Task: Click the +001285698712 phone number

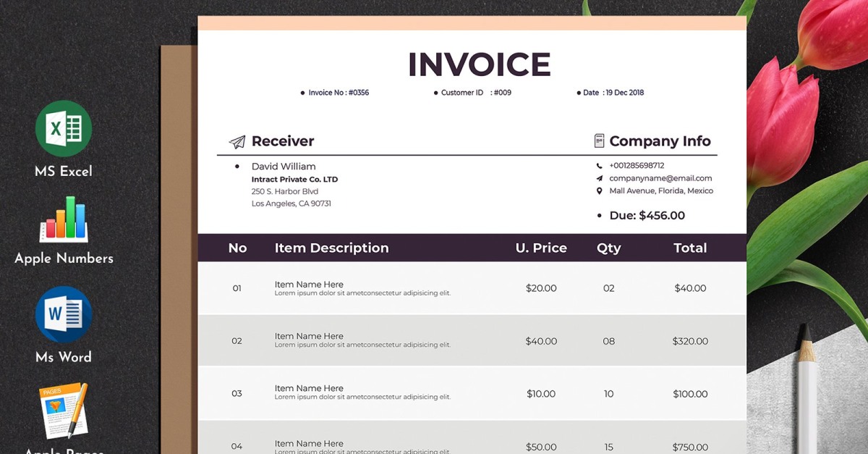Action: 637,166
